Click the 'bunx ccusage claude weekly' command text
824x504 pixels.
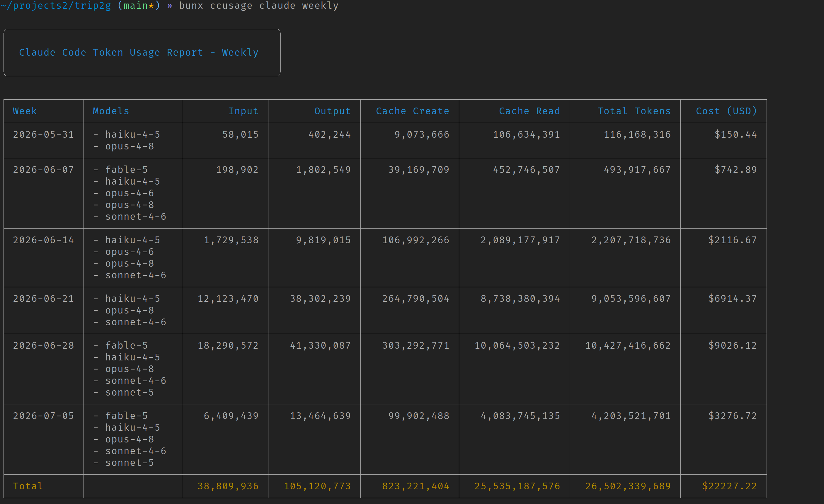[x=259, y=6]
